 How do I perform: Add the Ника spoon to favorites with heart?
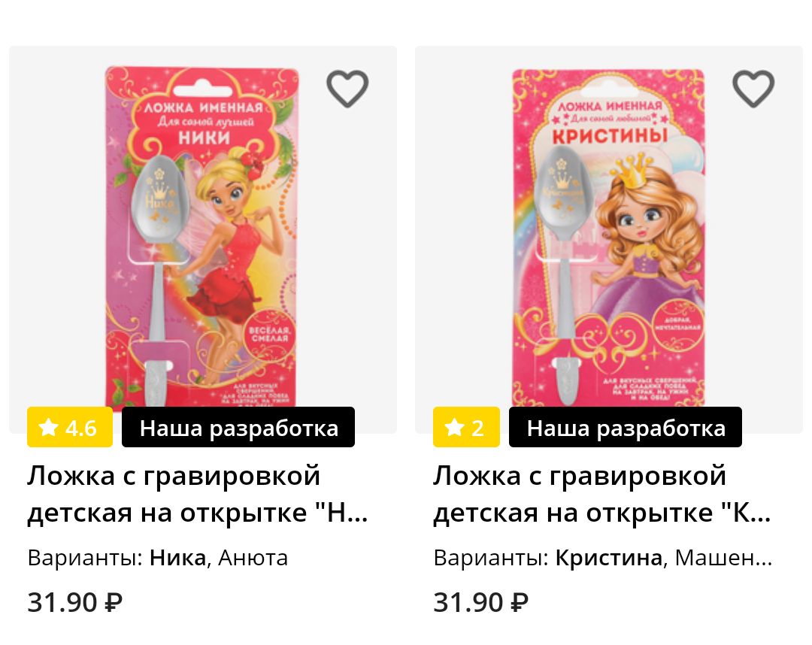(347, 89)
